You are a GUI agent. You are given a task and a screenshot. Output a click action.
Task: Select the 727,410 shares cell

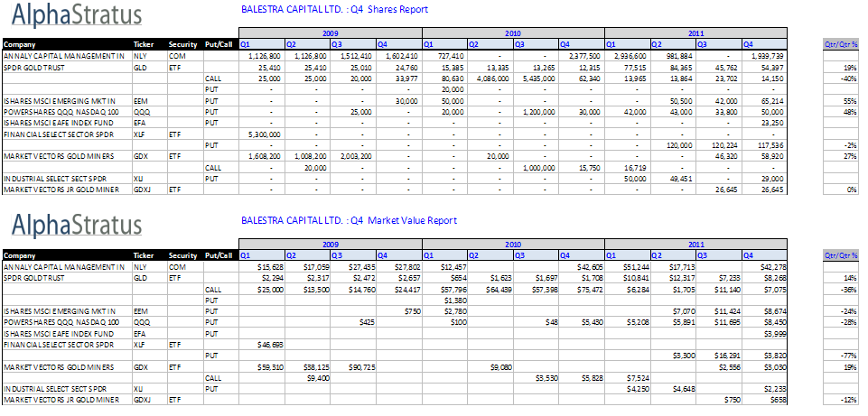tap(445, 56)
